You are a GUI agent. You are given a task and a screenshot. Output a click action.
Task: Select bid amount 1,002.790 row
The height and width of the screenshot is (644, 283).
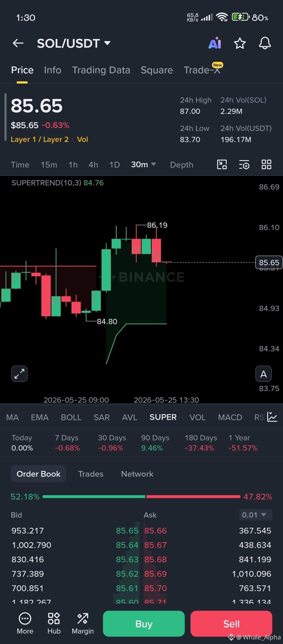click(x=31, y=545)
